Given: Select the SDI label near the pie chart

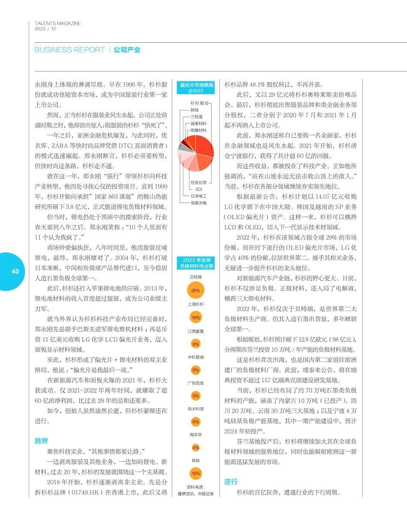Looking at the screenshot, I should 200,189.
